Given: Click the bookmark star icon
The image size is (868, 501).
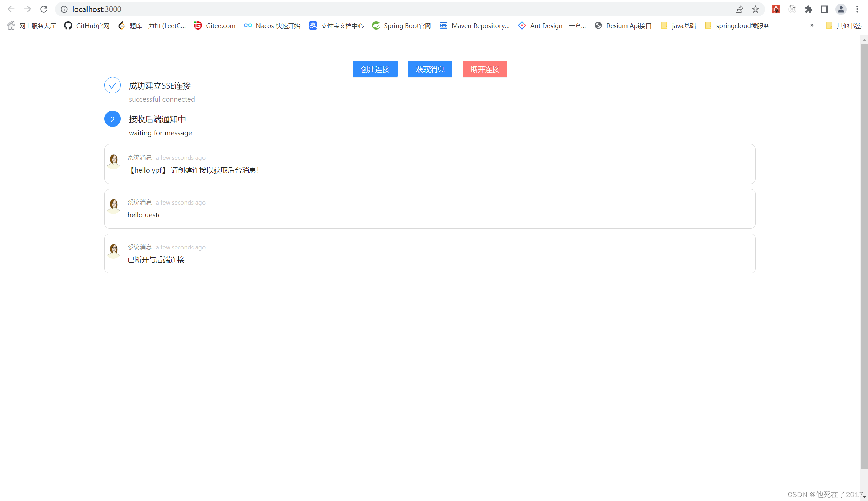Looking at the screenshot, I should coord(755,9).
